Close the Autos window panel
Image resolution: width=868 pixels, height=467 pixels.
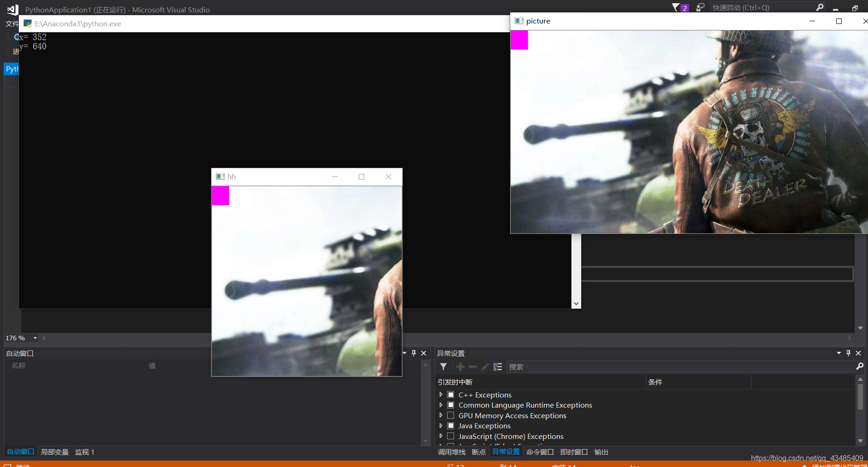424,353
